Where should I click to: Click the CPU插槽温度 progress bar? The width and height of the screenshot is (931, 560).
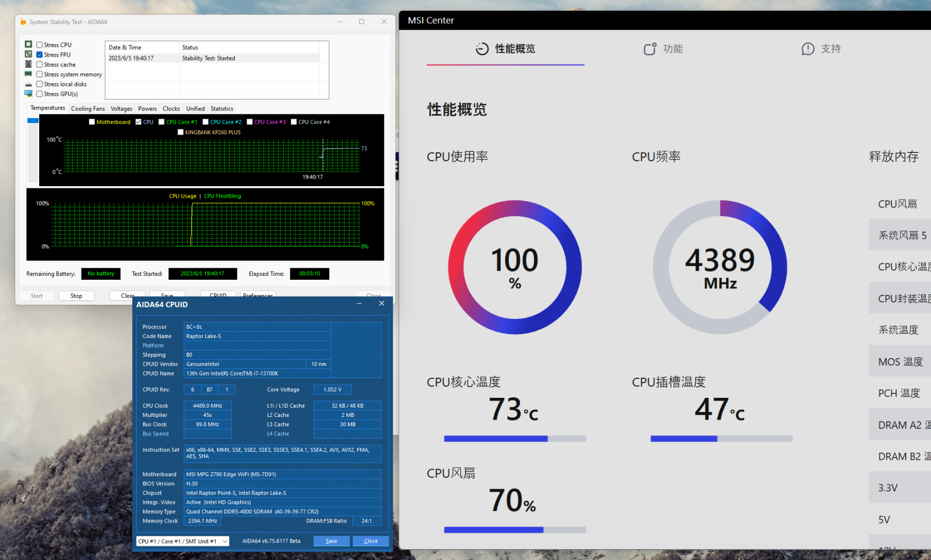721,439
